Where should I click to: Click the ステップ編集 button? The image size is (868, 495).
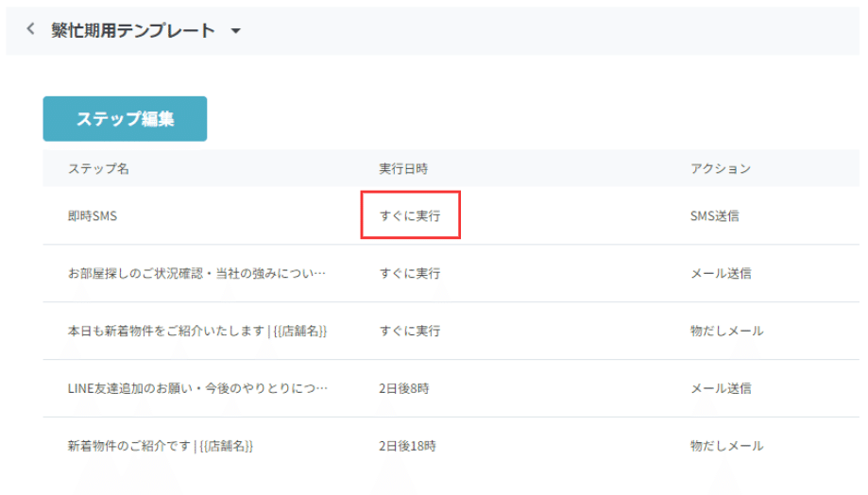click(x=125, y=118)
